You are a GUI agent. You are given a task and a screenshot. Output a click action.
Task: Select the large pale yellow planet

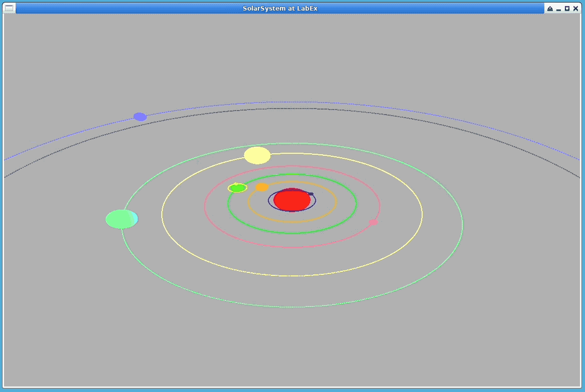click(257, 156)
